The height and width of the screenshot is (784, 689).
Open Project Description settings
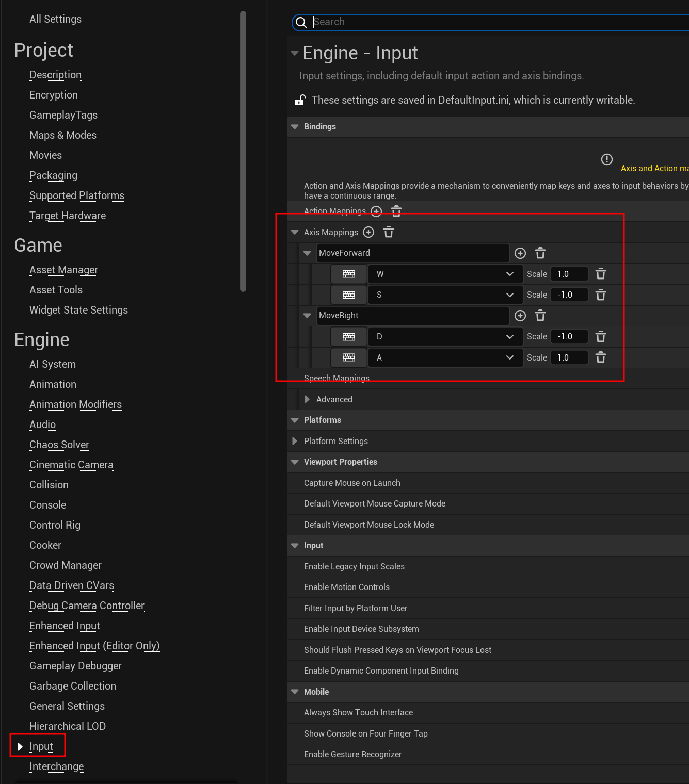click(x=55, y=75)
